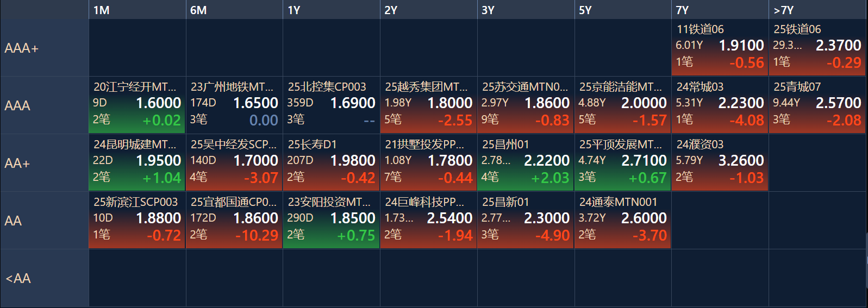Open bond tile 24巨峰科技PP...
Viewport: 868px width, 308px height.
tap(429, 221)
